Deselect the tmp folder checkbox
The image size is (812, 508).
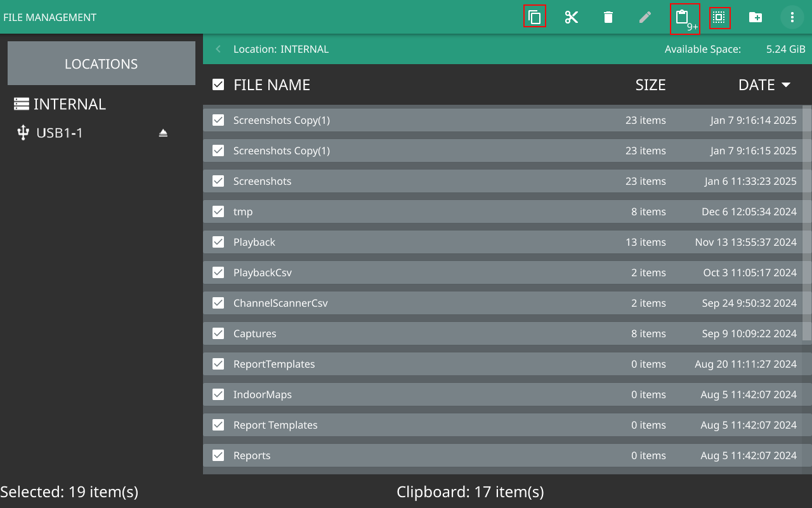pos(218,211)
